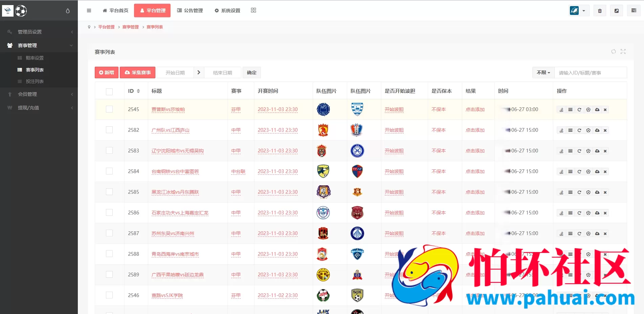The height and width of the screenshot is (314, 644).
Task: Click the cloud upload icon for row 2545
Action: point(597,110)
